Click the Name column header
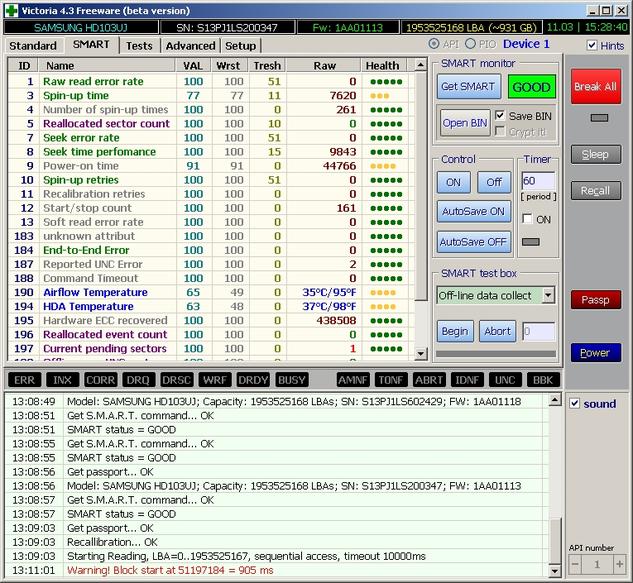Viewport: 633px width, 583px height. [x=107, y=65]
